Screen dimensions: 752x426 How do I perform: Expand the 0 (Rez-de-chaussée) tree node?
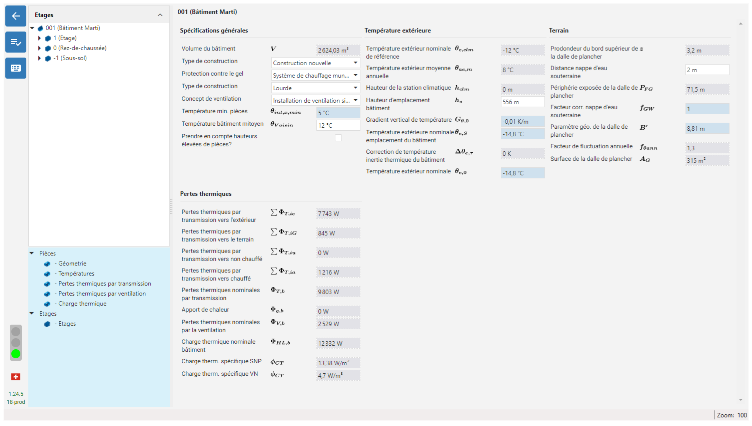pyautogui.click(x=39, y=48)
